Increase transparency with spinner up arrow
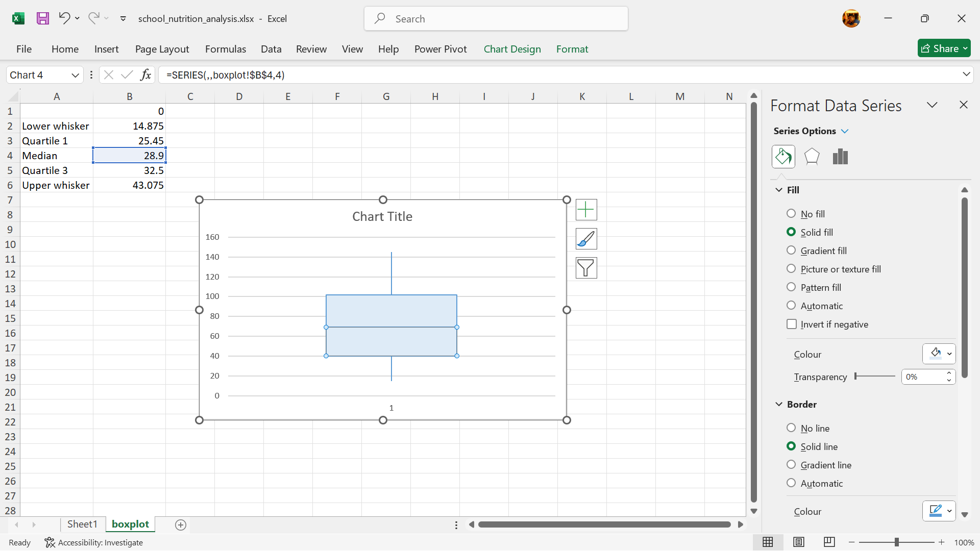Image resolution: width=980 pixels, height=551 pixels. [x=949, y=373]
